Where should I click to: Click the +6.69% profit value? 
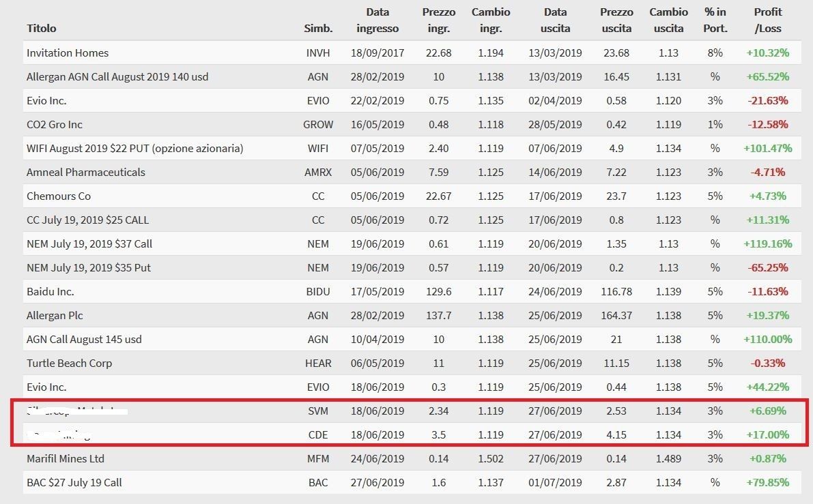coord(768,411)
